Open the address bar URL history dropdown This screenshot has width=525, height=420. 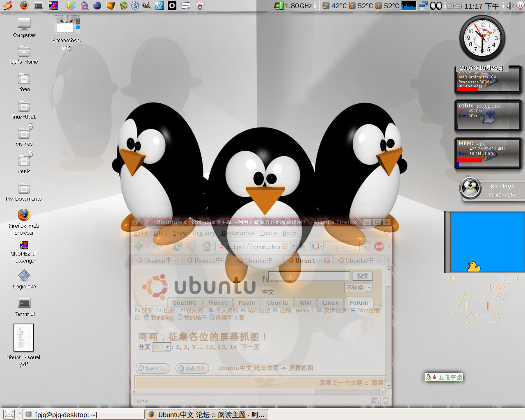click(x=293, y=247)
